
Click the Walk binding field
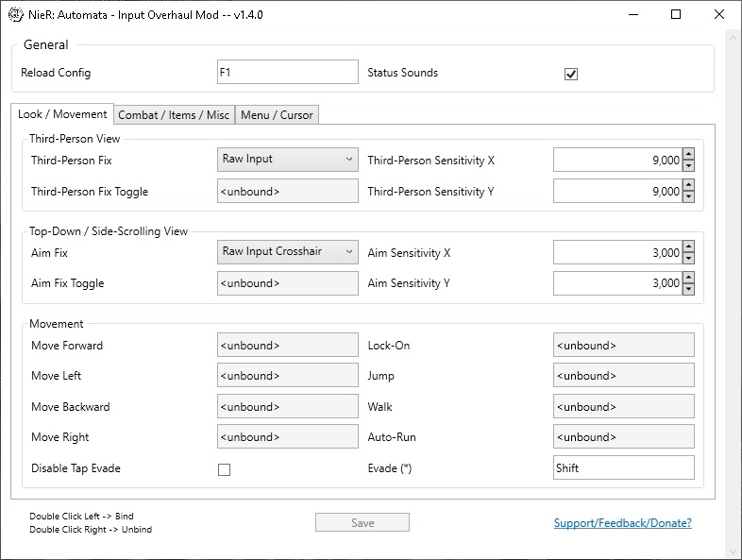point(624,406)
